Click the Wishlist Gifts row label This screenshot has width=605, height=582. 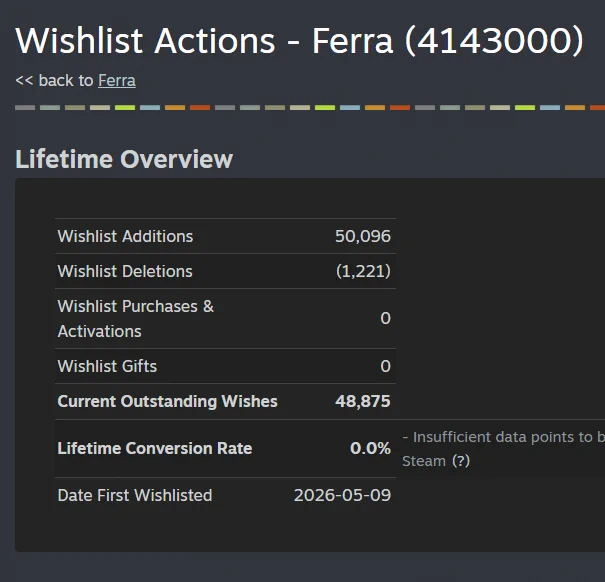pyautogui.click(x=107, y=366)
